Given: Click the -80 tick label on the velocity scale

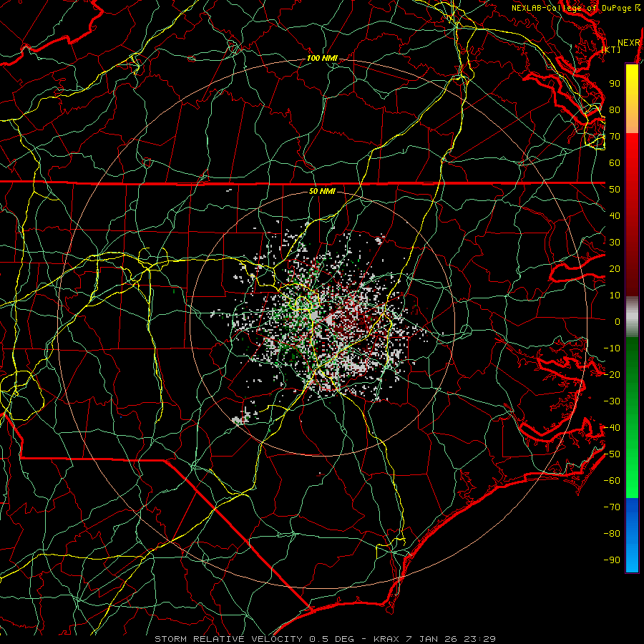Looking at the screenshot, I should click(612, 534).
